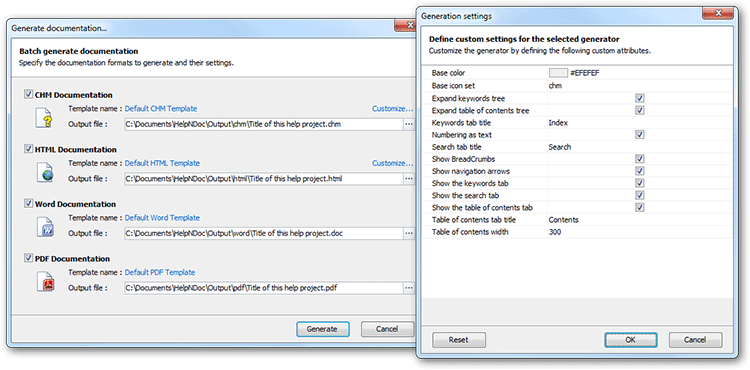Browse for the HTML output file

(x=408, y=179)
